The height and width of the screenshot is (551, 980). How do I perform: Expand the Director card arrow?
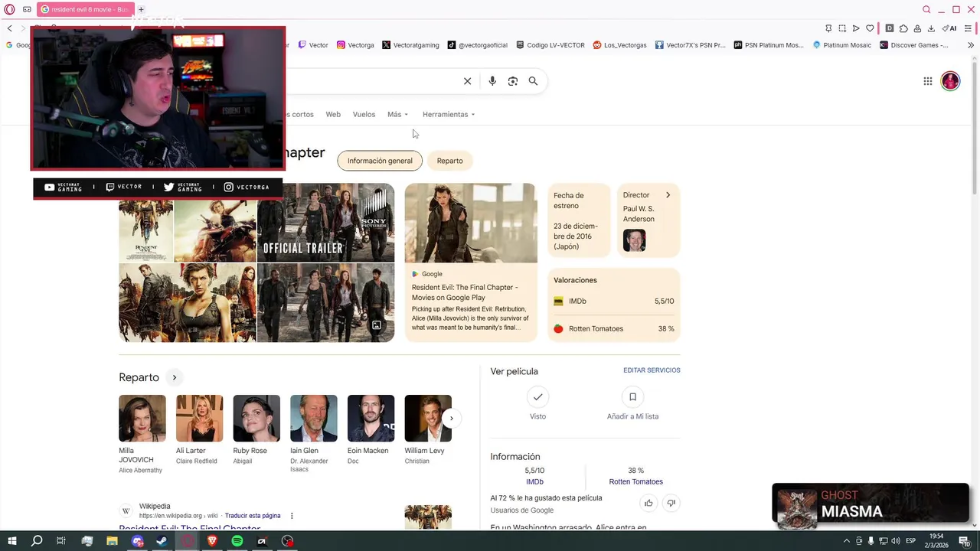coord(668,195)
